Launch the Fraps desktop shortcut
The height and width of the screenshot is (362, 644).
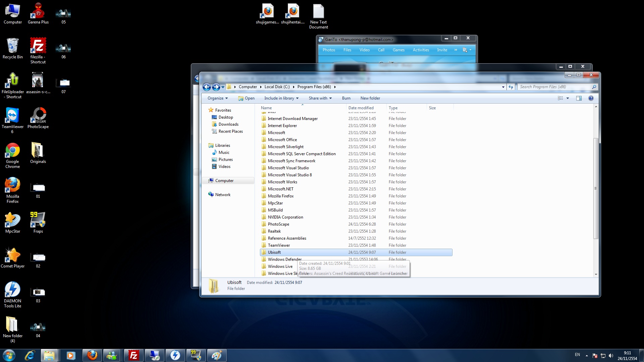click(x=38, y=220)
